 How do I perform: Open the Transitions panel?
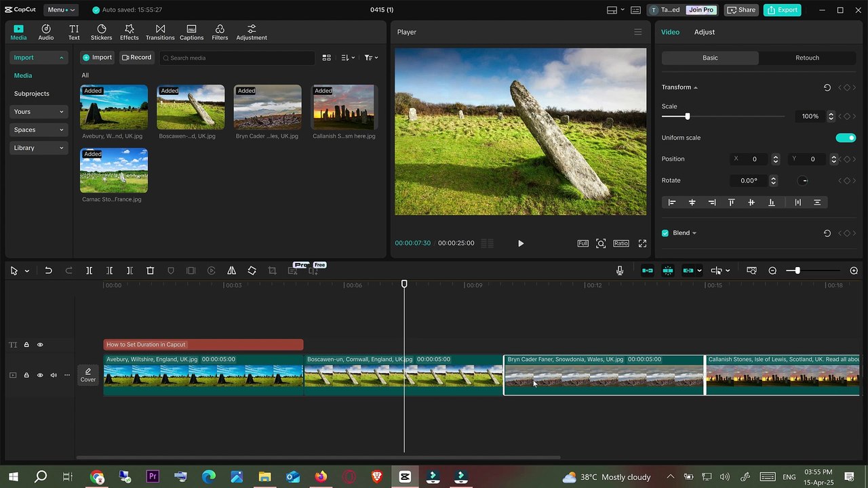coord(160,32)
